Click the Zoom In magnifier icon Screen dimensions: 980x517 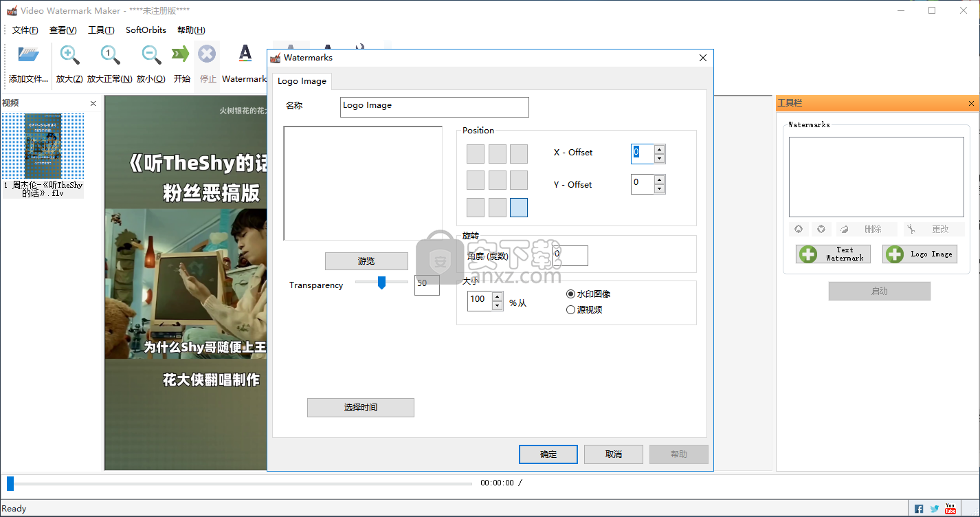click(x=69, y=55)
